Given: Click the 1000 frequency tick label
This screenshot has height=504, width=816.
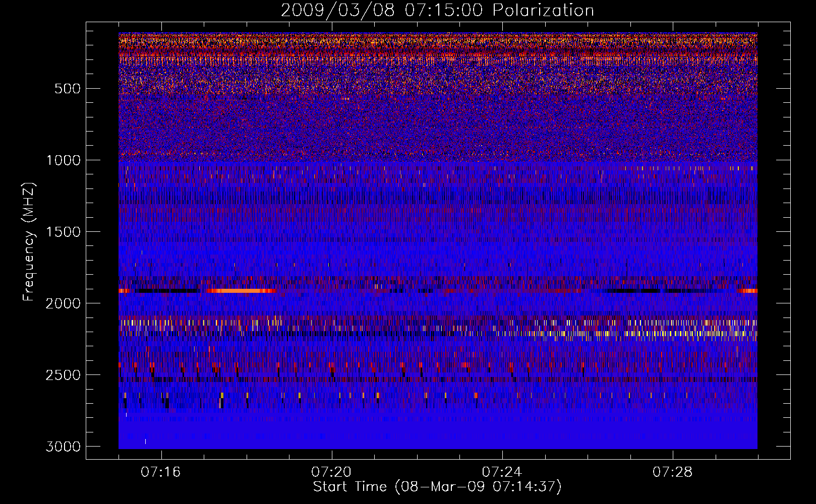Looking at the screenshot, I should click(x=63, y=160).
